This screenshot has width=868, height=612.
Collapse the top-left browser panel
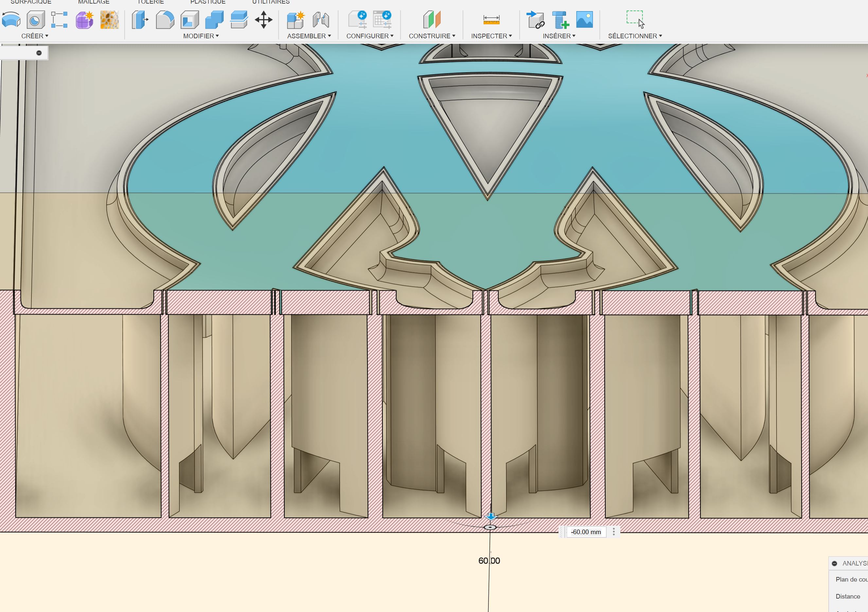tap(39, 53)
